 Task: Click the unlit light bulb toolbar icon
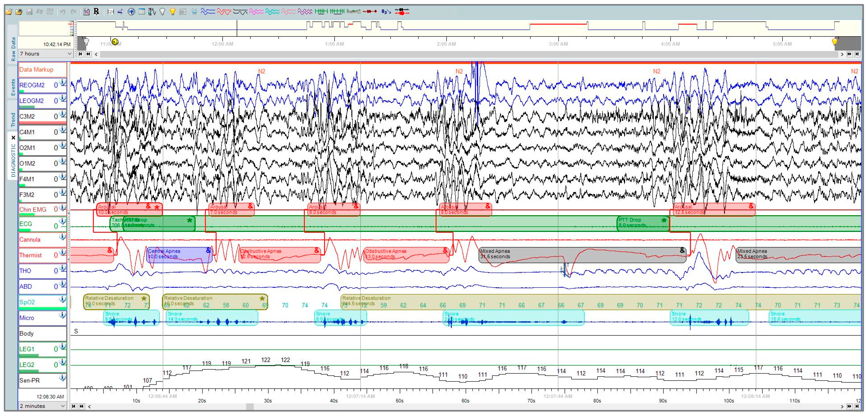[x=162, y=12]
